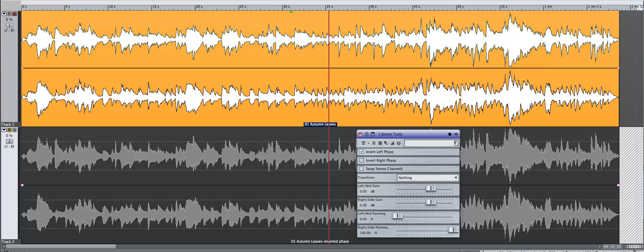
Task: Click the preset page icon in Stereo Tools
Action: 456,143
